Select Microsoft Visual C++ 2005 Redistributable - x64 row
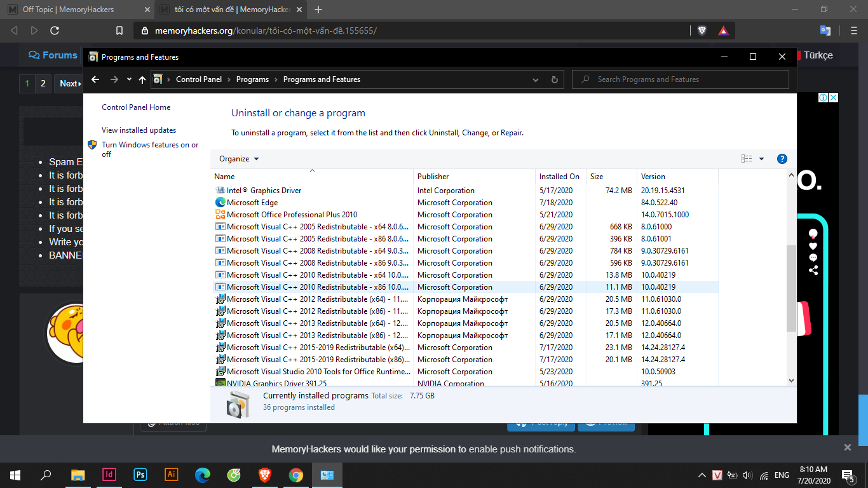 (x=465, y=227)
